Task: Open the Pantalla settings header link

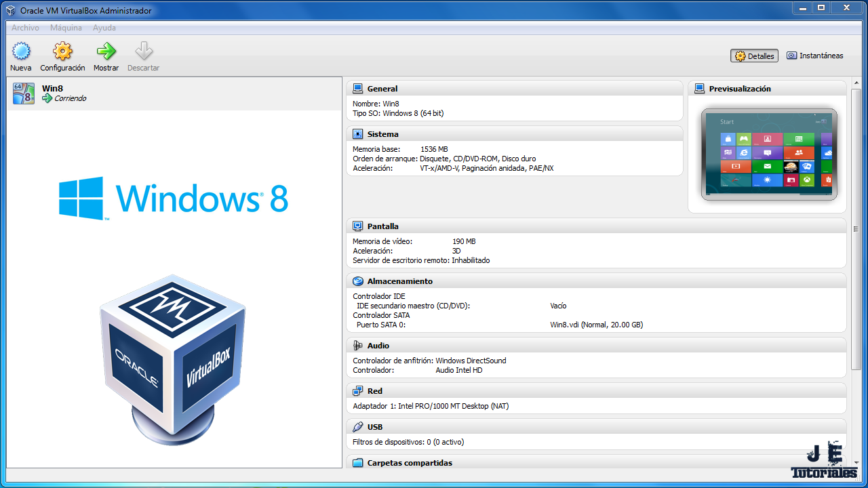Action: pyautogui.click(x=383, y=226)
